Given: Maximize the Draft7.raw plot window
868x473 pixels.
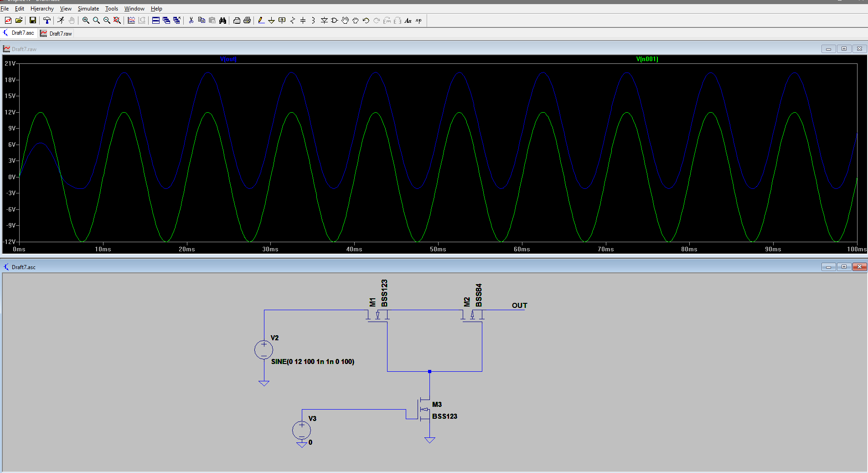Looking at the screenshot, I should coord(844,49).
